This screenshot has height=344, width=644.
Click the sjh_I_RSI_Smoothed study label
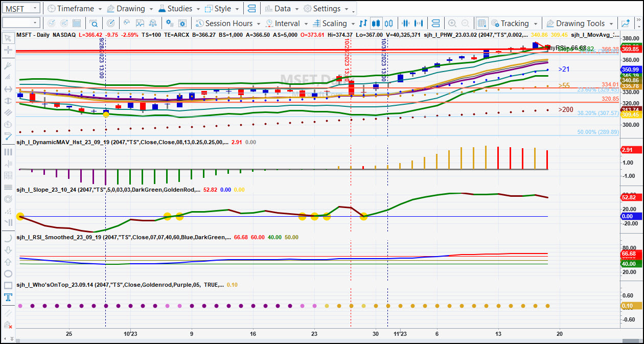[x=124, y=237]
